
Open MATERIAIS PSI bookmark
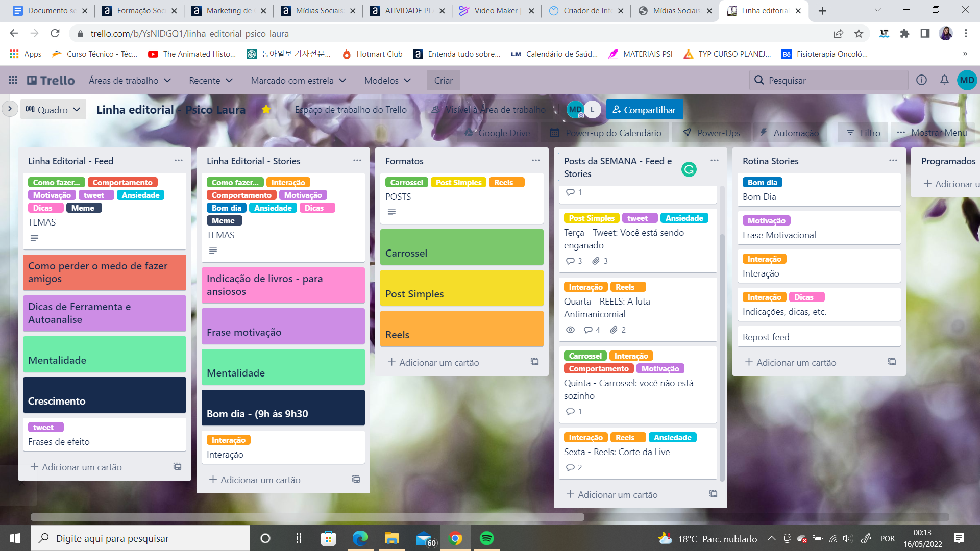coord(641,54)
